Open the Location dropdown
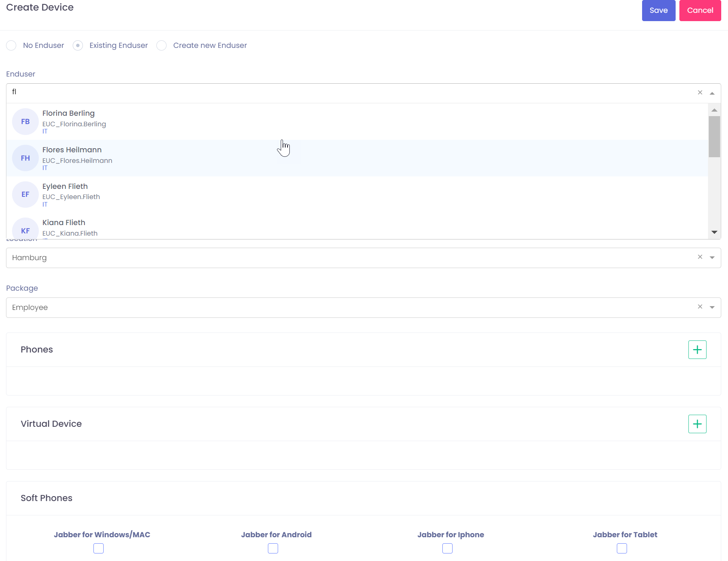This screenshot has height=561, width=728. click(x=712, y=257)
